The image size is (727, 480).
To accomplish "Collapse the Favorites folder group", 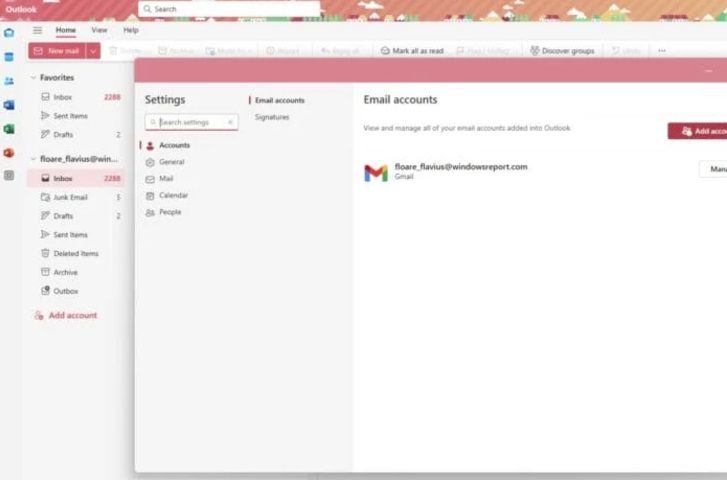I will (x=33, y=78).
